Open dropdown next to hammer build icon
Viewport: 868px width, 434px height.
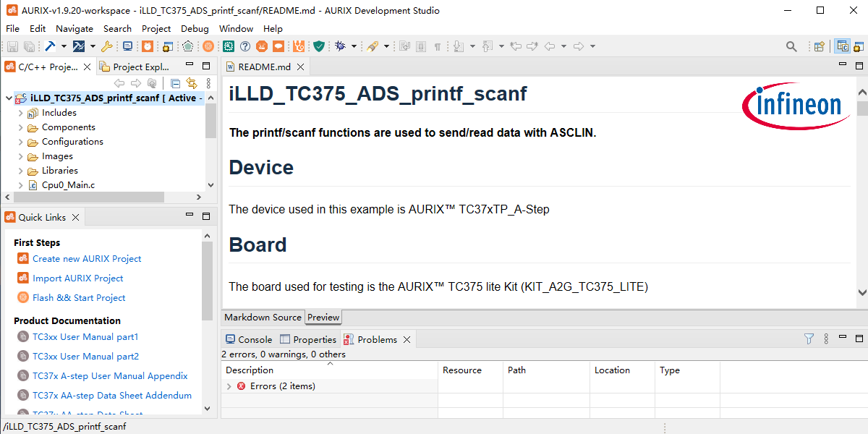pyautogui.click(x=64, y=46)
